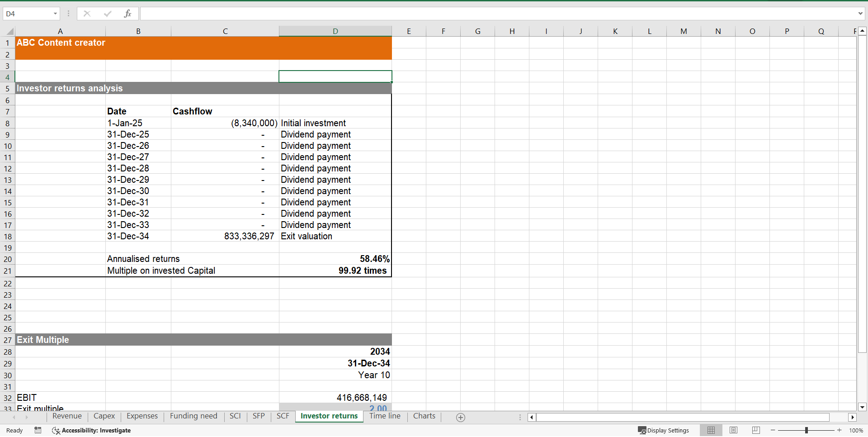Click the 100% zoom level
This screenshot has height=437, width=868.
(x=856, y=430)
